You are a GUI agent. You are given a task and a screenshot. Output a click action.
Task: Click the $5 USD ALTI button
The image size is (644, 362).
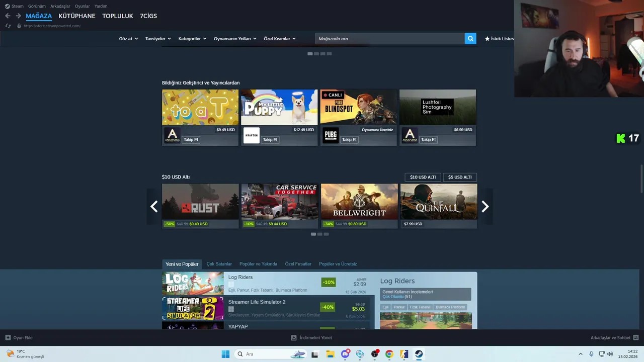[x=460, y=177]
